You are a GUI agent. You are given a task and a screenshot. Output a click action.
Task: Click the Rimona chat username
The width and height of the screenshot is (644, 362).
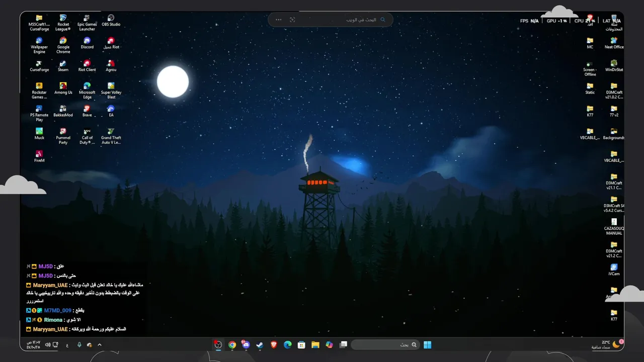click(x=53, y=320)
